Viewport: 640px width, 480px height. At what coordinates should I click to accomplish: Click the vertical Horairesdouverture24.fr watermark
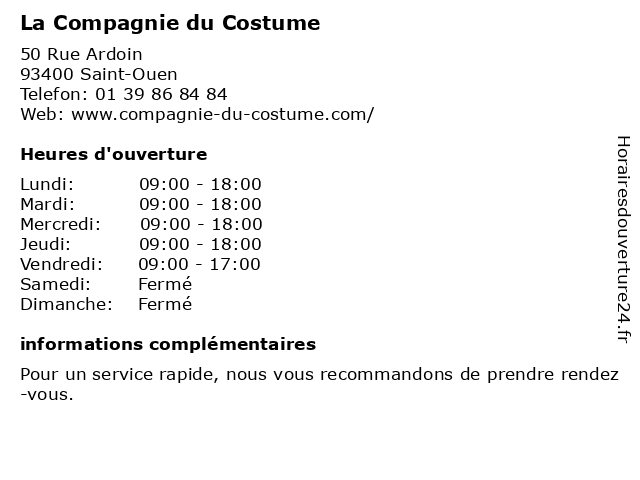[622, 238]
